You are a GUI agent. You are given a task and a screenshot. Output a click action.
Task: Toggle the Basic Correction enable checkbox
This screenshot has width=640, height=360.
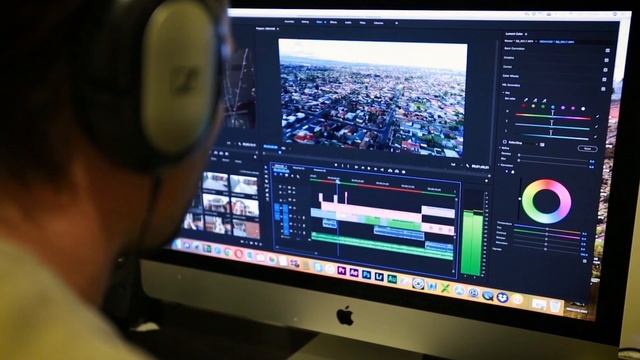click(x=607, y=51)
